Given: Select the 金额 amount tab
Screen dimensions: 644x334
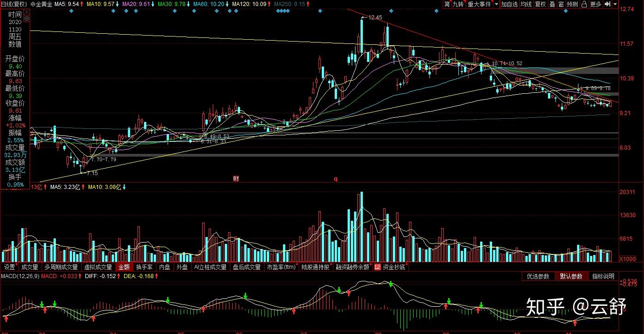Looking at the screenshot, I should [124, 267].
